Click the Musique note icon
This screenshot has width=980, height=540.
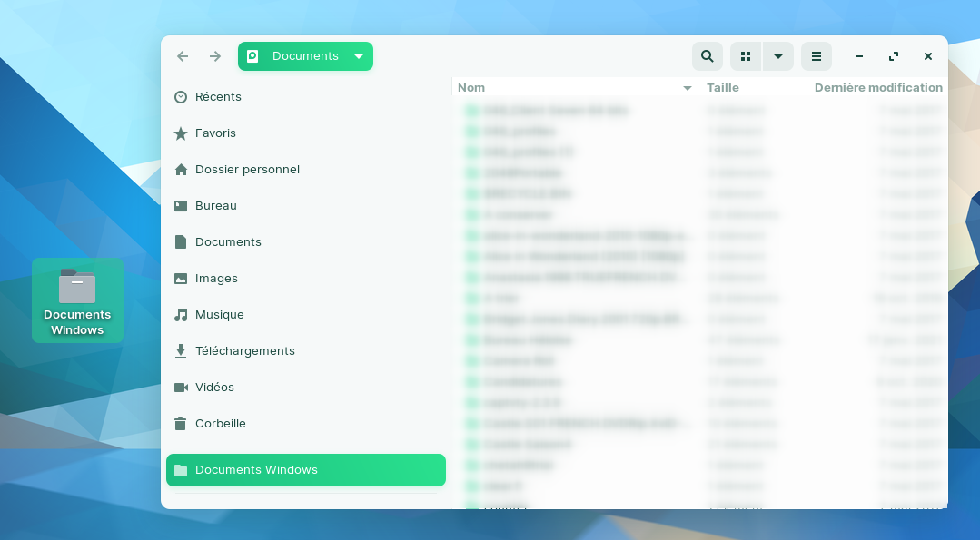(181, 315)
